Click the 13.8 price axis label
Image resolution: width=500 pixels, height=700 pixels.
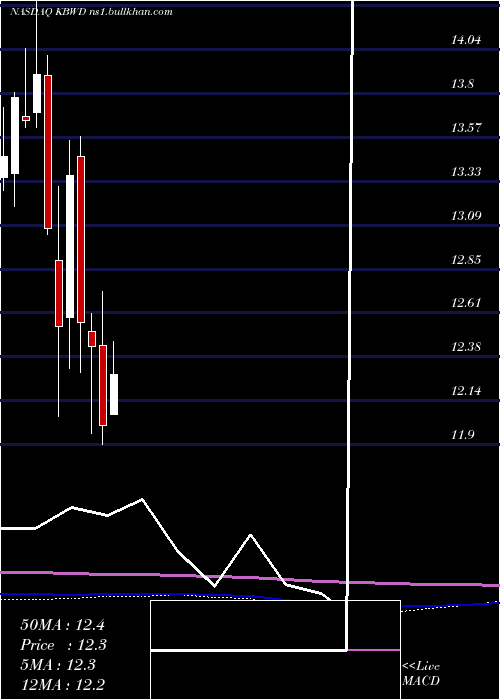pos(462,84)
